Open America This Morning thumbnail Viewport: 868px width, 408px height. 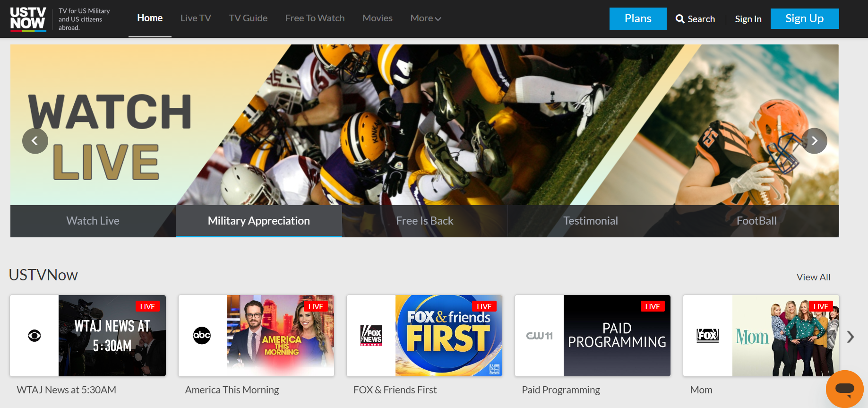pyautogui.click(x=281, y=336)
